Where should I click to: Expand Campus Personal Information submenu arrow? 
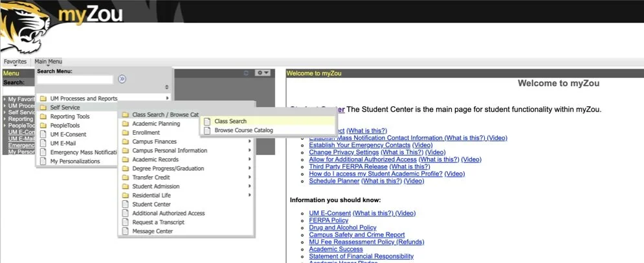pos(249,150)
